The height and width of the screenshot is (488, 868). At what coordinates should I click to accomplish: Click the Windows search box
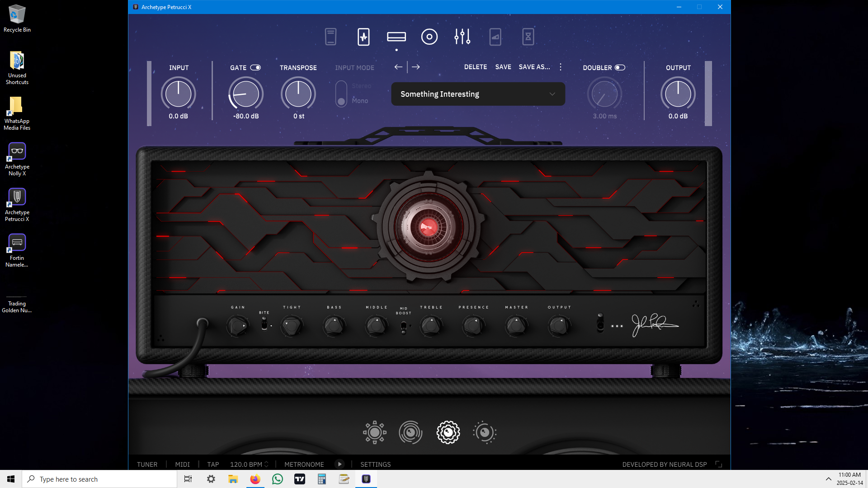click(99, 479)
